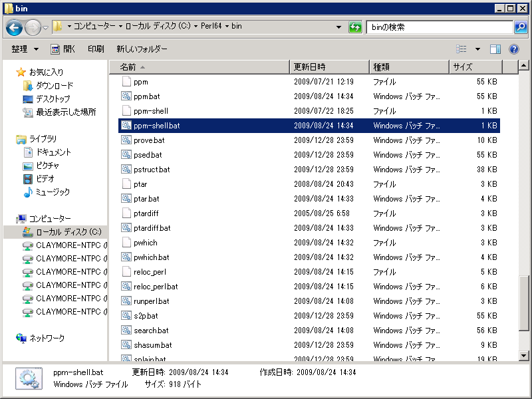This screenshot has height=399, width=532.
Task: Open the recent pages dropdown beside Forward
Action: click(45, 28)
